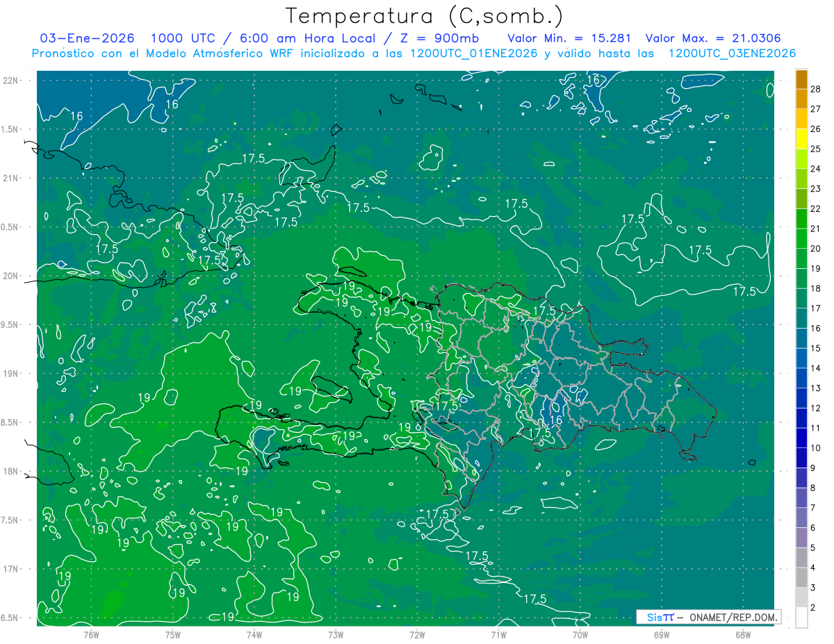This screenshot has width=834, height=644.
Task: Click the color scale label "7"
Action: (812, 508)
